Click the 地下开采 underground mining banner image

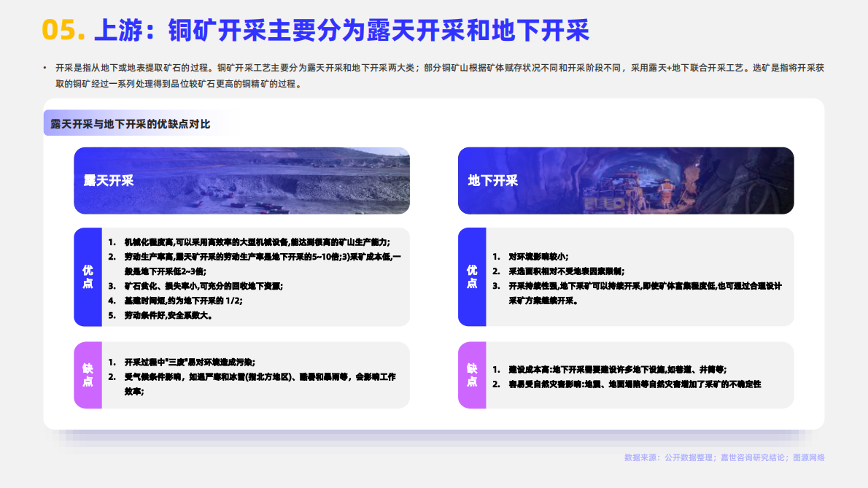626,180
